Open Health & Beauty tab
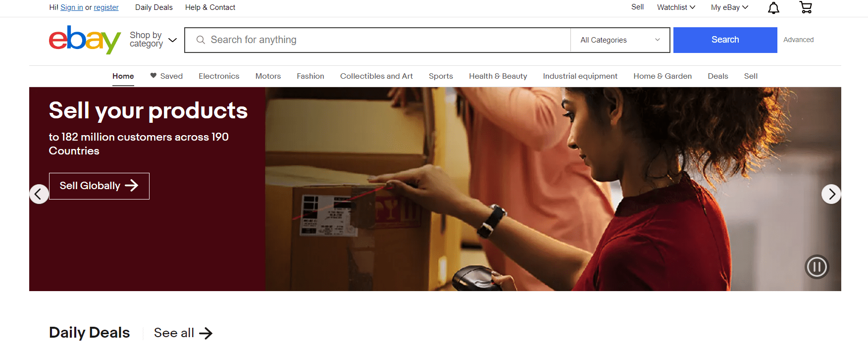This screenshot has height=352, width=868. 498,76
